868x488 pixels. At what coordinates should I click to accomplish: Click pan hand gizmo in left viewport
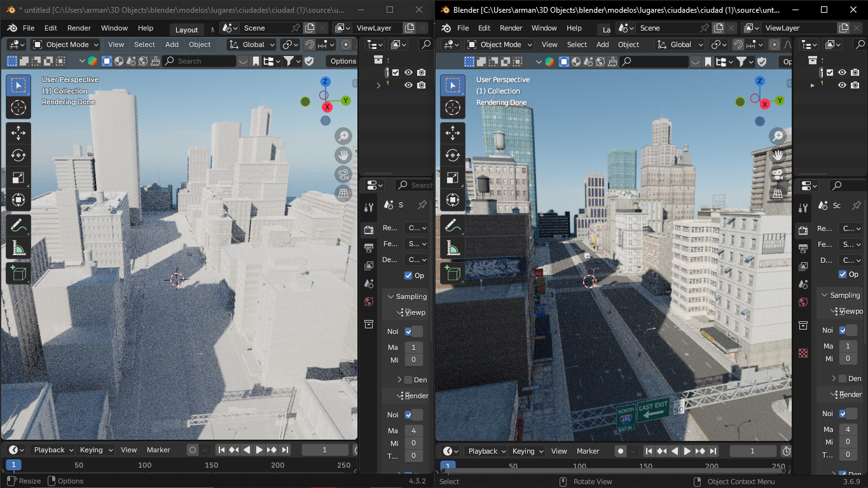point(343,155)
